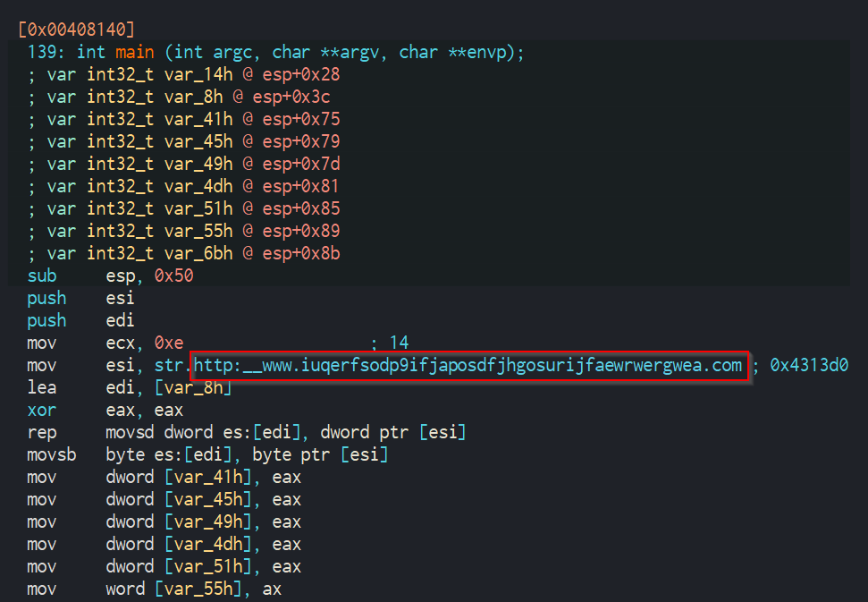Select the sub esp, 0x50 instruction
Image resolution: width=868 pixels, height=602 pixels.
click(111, 276)
